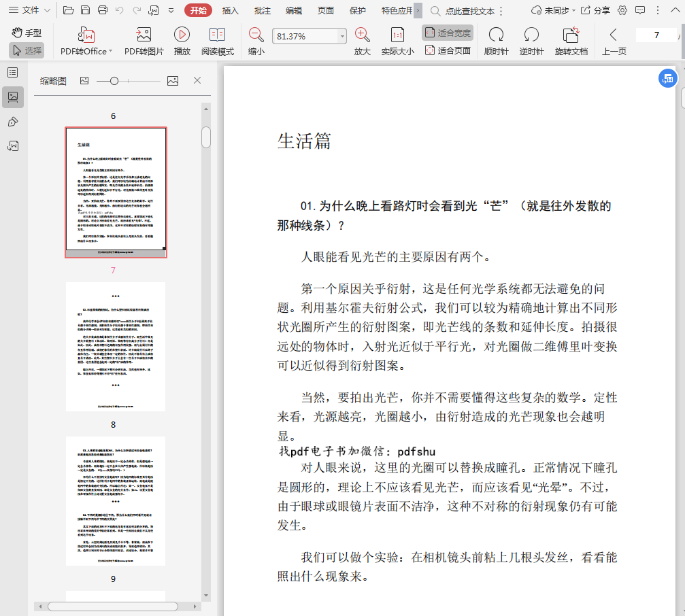Click the 生活篇 heading text
Viewport: 685px width, 616px height.
pyautogui.click(x=304, y=141)
